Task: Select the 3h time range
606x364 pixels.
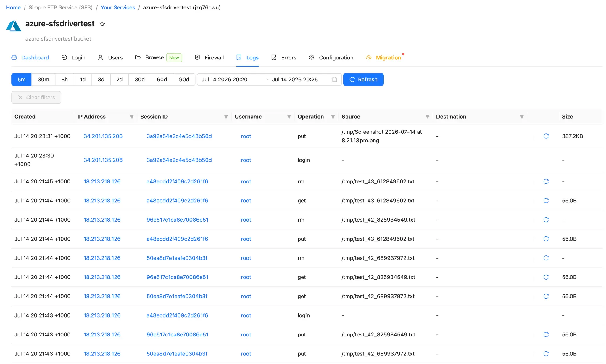Action: pyautogui.click(x=65, y=80)
